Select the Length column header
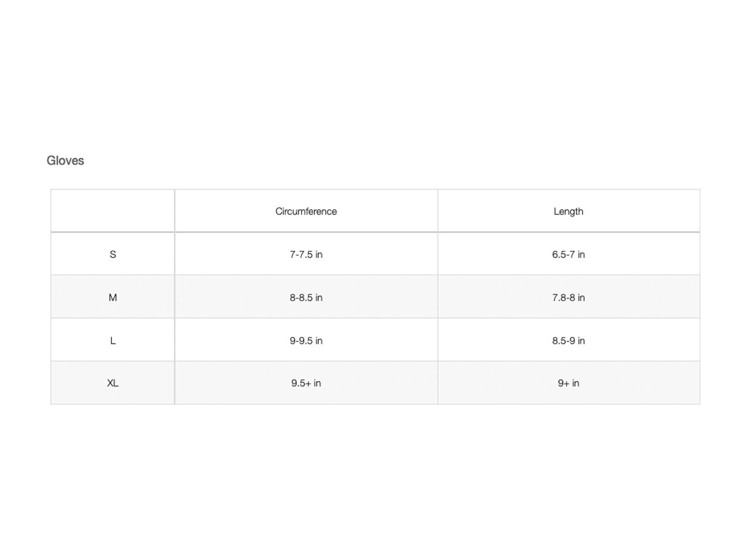 click(568, 211)
